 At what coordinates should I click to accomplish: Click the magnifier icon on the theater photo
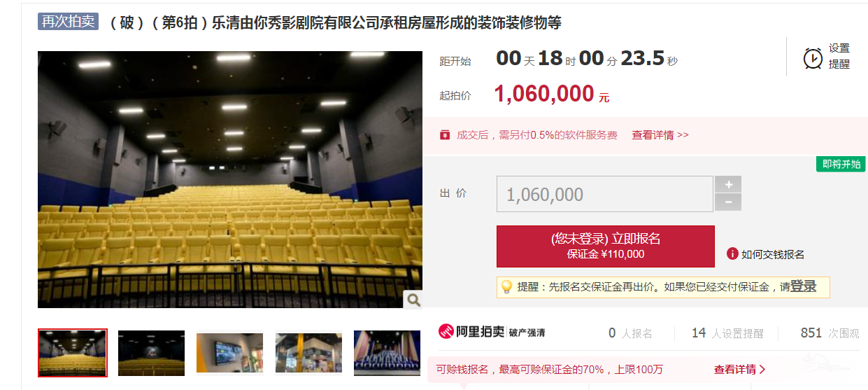click(413, 300)
